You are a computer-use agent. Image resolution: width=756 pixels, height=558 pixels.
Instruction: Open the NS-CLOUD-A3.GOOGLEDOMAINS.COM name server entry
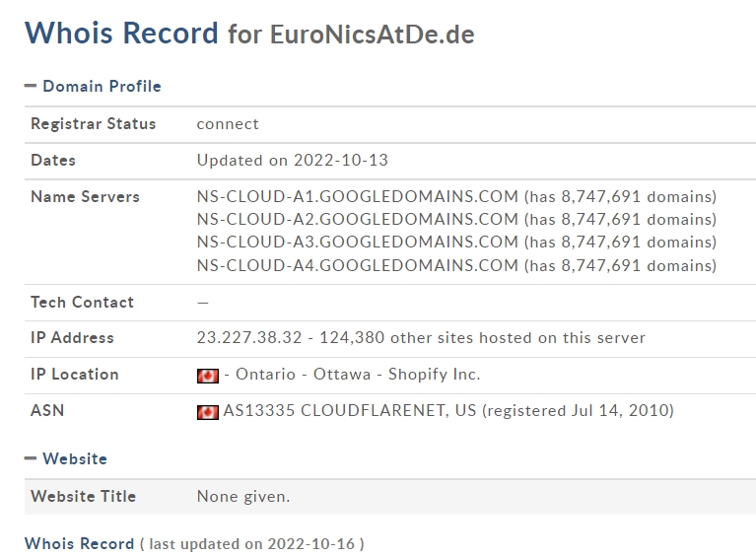pos(357,242)
